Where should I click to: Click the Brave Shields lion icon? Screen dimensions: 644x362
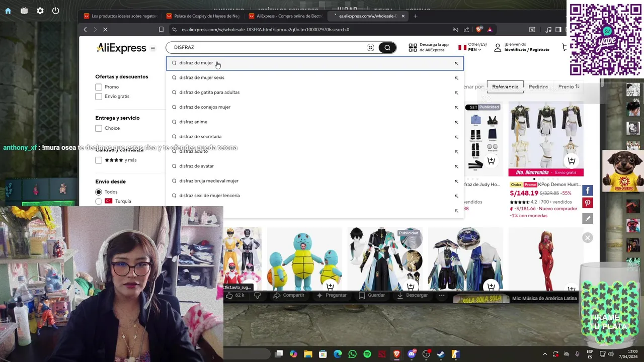click(478, 30)
